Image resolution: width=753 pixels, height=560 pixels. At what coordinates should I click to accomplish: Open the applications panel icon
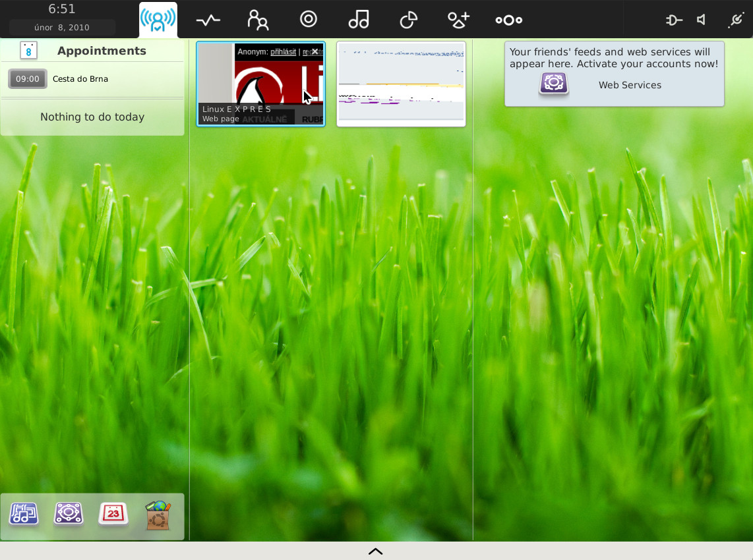point(458,20)
